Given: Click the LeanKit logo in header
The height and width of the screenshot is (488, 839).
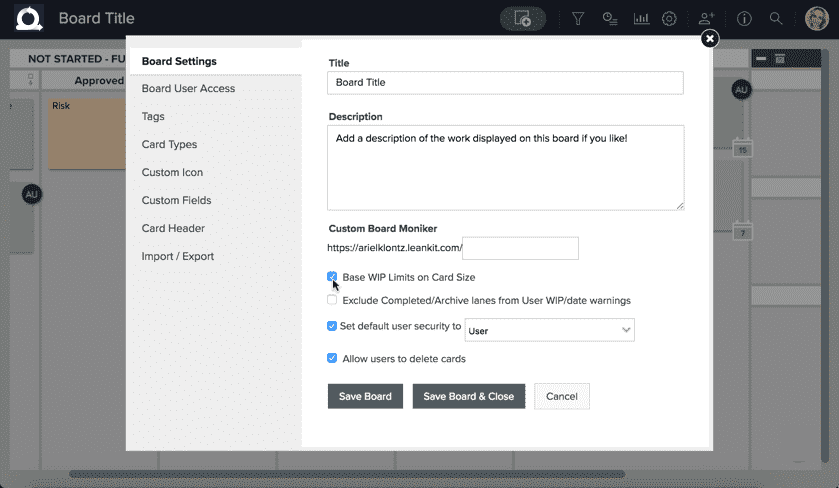Looking at the screenshot, I should 28,18.
